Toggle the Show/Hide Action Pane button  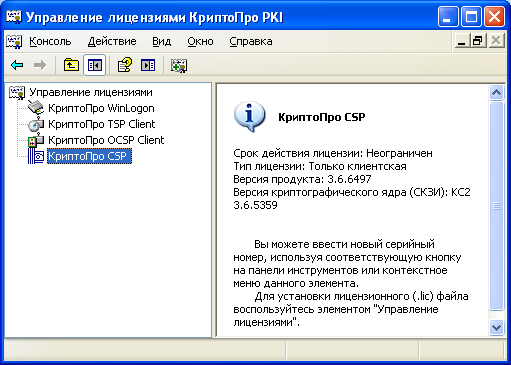click(148, 65)
